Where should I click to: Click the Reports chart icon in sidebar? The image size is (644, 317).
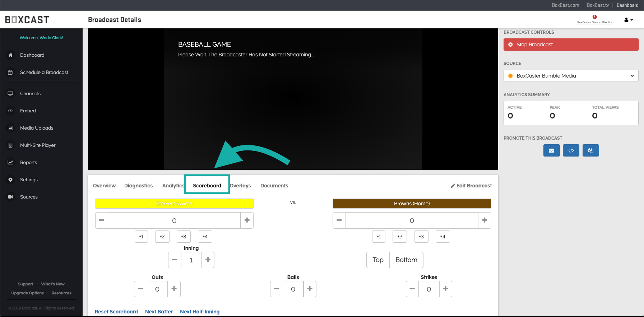pos(10,163)
